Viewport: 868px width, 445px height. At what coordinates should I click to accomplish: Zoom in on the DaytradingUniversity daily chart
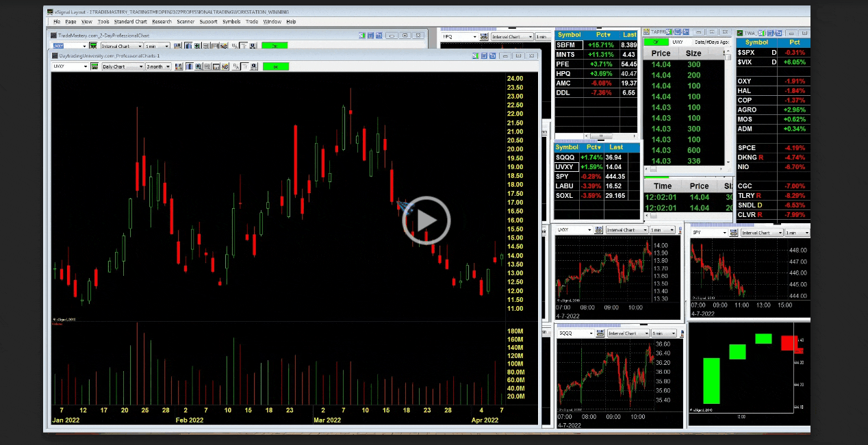tap(199, 66)
